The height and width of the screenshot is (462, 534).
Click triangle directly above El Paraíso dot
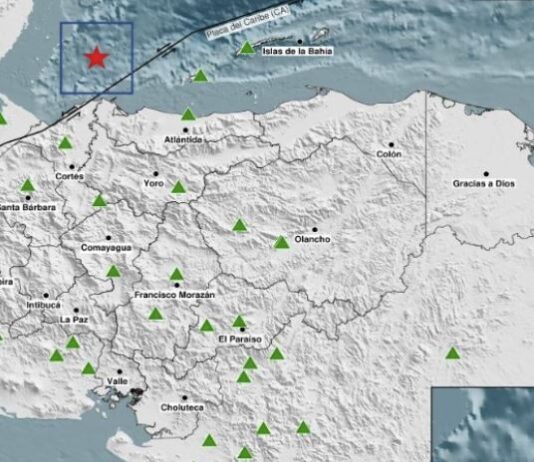239,321
